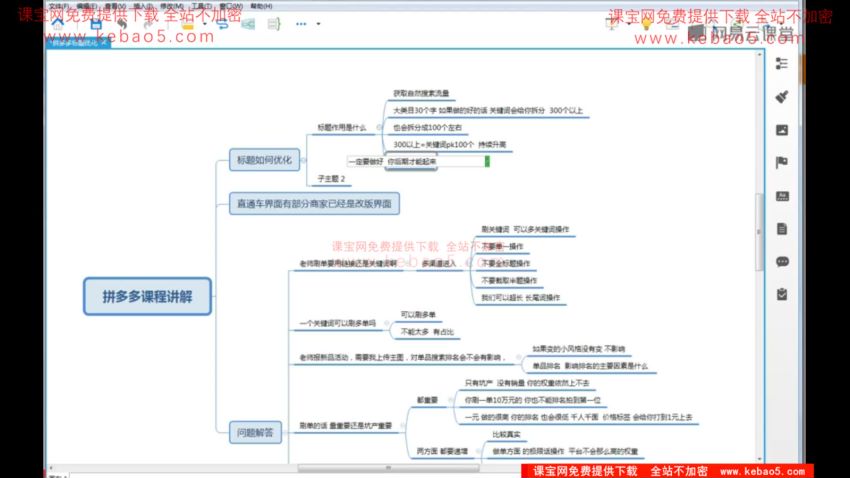Click the horizontal scrollbar thumb below the canvas

(x=388, y=468)
